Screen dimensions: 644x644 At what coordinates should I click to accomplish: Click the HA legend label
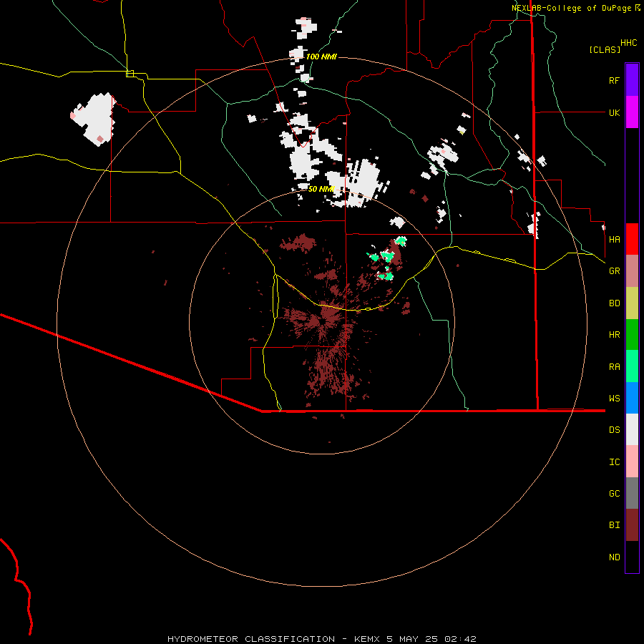click(614, 239)
